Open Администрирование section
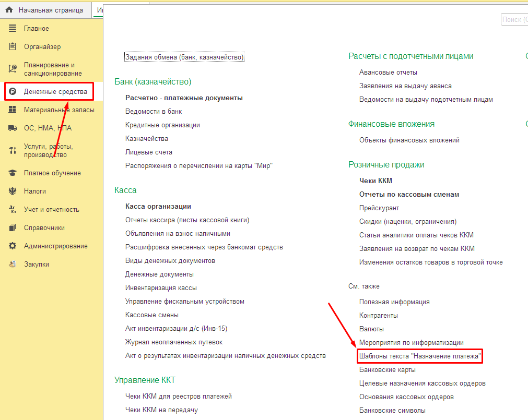The height and width of the screenshot is (420, 528). coord(55,246)
